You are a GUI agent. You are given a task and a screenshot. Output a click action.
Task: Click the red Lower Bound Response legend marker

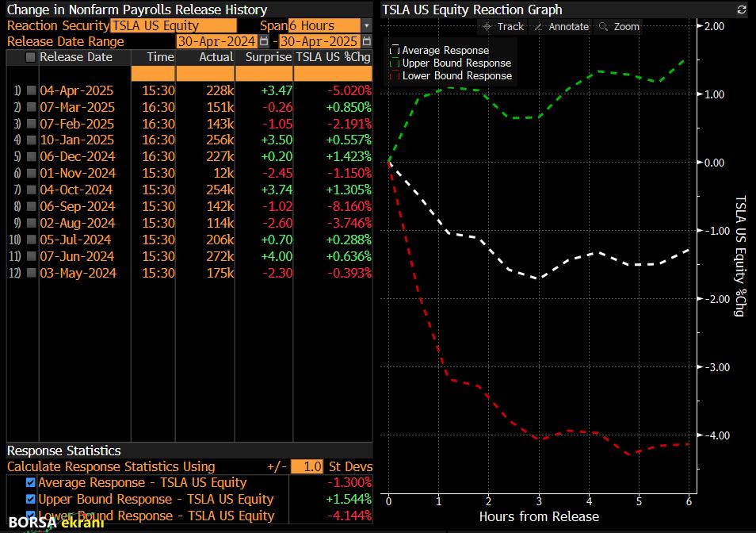point(395,75)
